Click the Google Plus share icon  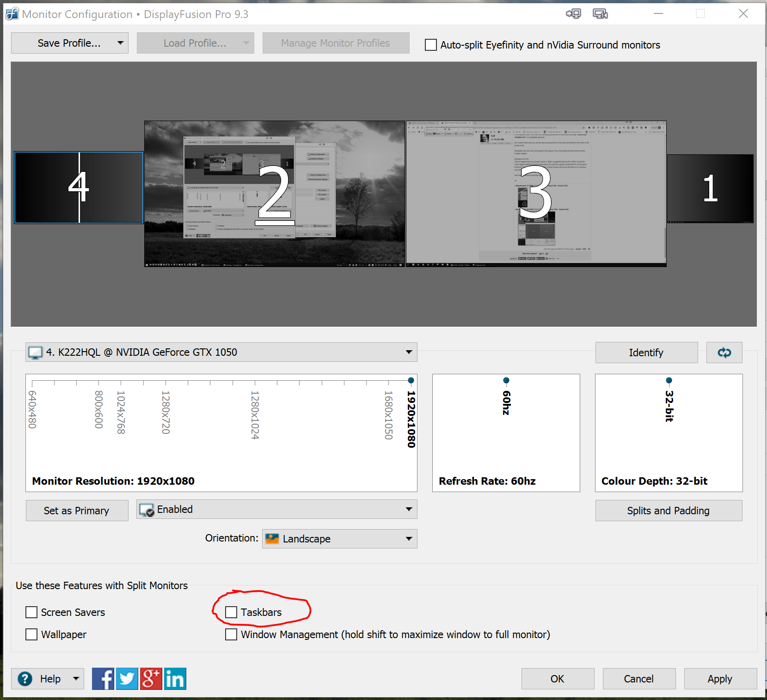(x=151, y=679)
